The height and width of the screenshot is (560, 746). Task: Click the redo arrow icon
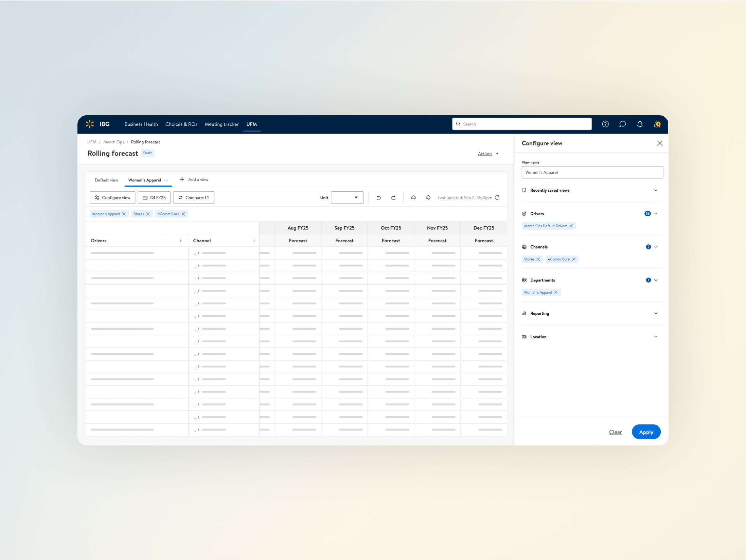coord(393,197)
